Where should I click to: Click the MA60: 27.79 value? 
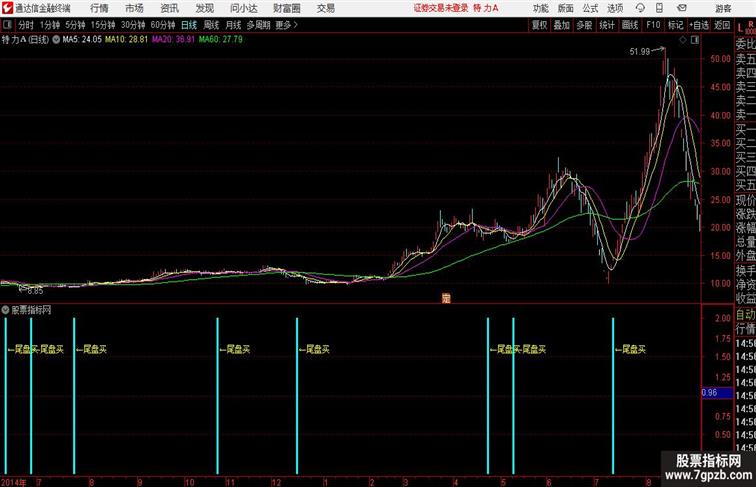point(220,40)
